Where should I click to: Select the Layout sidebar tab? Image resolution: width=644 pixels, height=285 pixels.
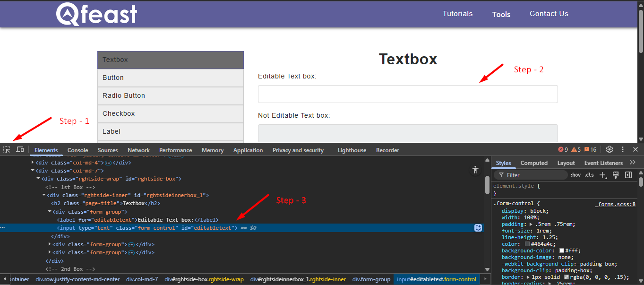pos(566,163)
